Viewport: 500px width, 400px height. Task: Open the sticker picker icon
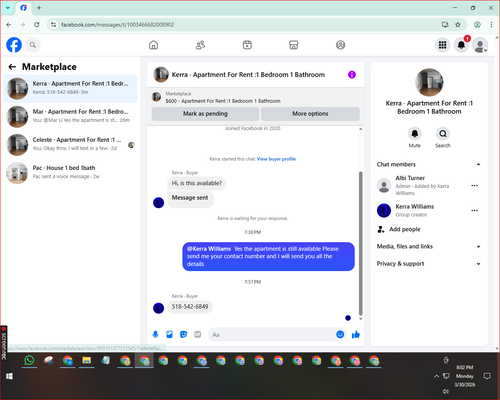[183, 334]
